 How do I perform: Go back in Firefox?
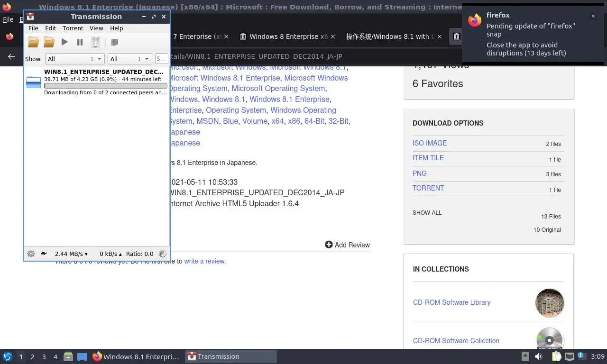(11, 56)
